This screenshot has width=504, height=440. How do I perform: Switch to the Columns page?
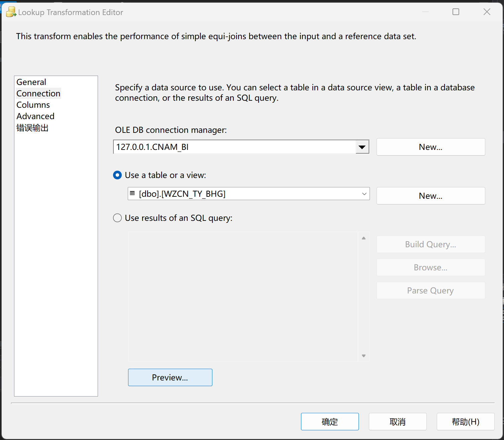33,105
